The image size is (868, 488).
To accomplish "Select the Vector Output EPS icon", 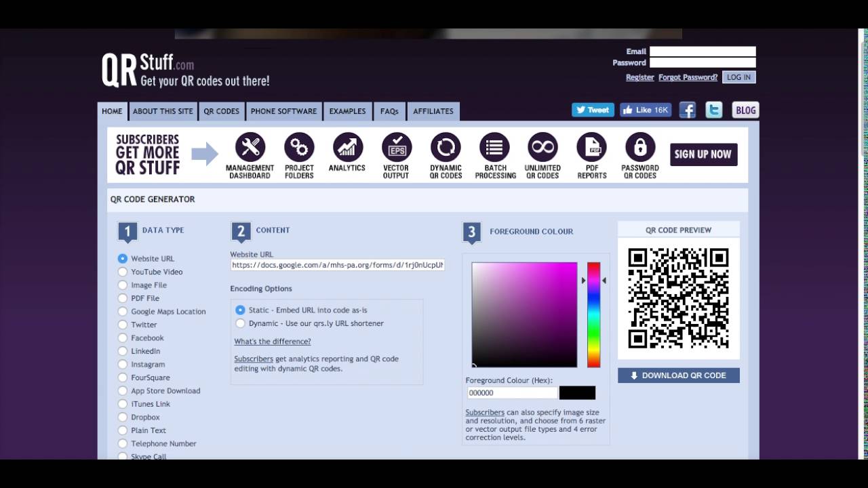I will [397, 147].
